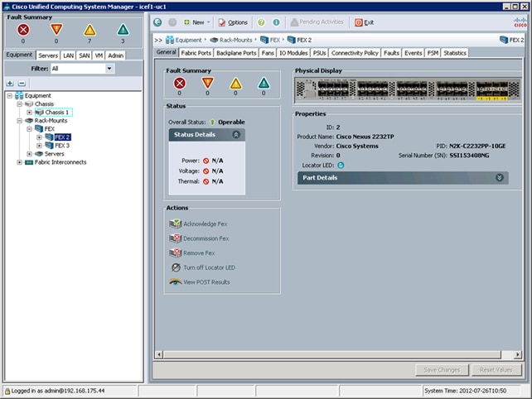Click the critical faults icon in left Fault Summary
Screen dimensions: 532x399
(x=23, y=30)
